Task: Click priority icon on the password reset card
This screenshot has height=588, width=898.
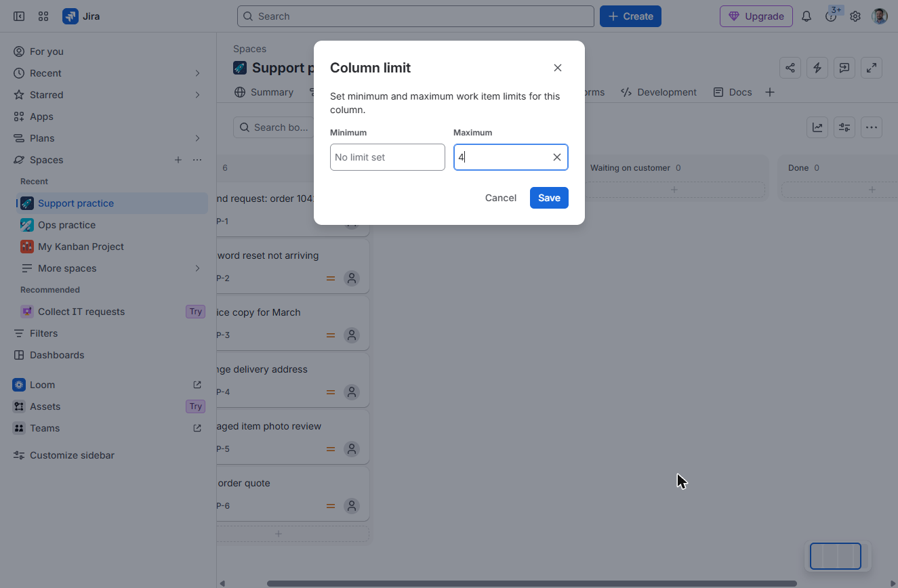Action: [x=331, y=278]
